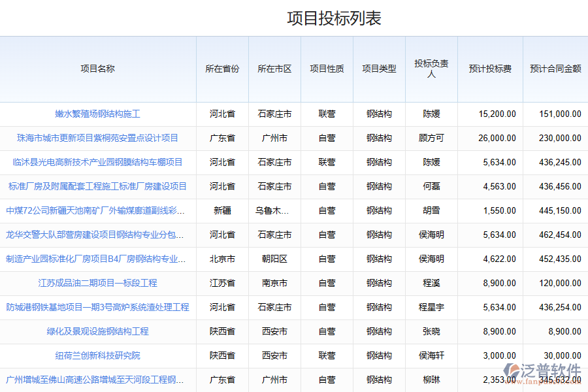Click the 所在市区 column header
Image resolution: width=588 pixels, height=392 pixels.
(274, 69)
